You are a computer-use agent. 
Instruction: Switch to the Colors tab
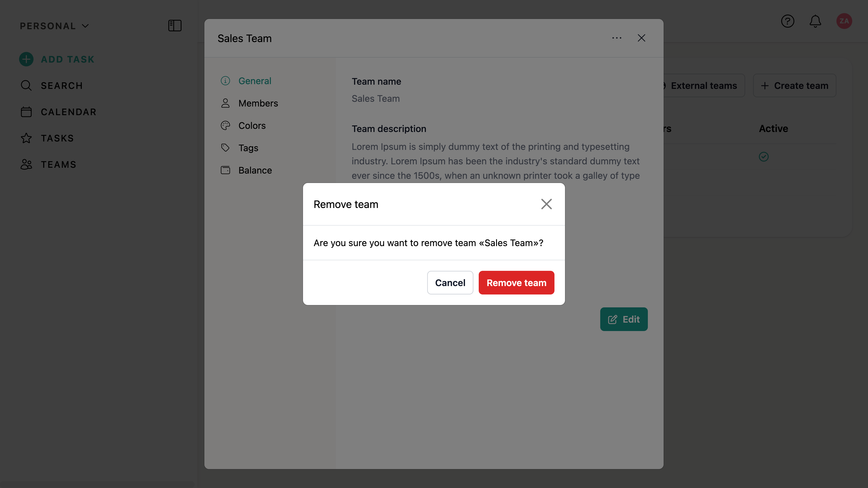pyautogui.click(x=252, y=126)
